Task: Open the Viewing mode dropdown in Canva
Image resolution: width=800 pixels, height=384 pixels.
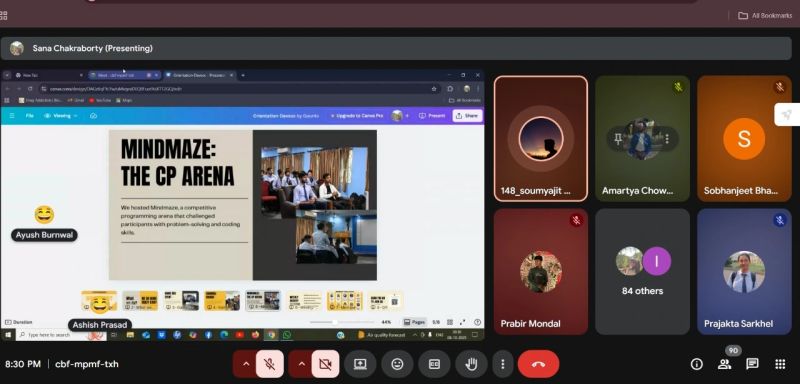Action: pos(61,116)
